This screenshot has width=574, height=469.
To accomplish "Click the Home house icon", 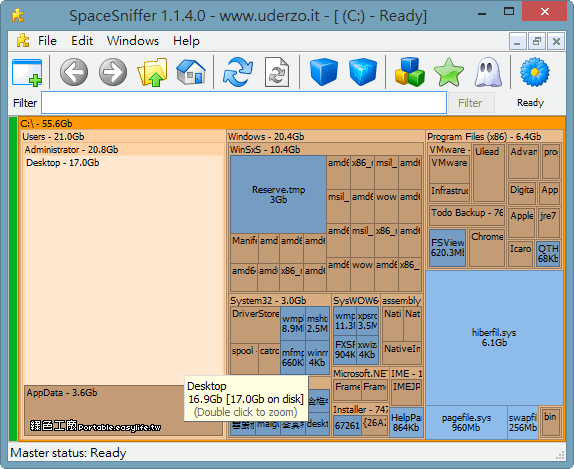I will (x=191, y=72).
